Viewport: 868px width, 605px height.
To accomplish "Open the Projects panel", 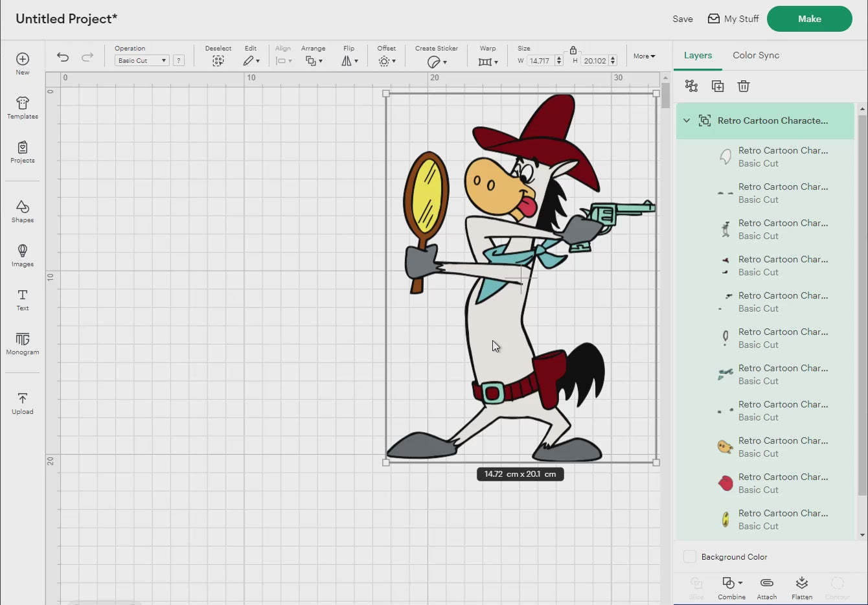I will tap(23, 152).
